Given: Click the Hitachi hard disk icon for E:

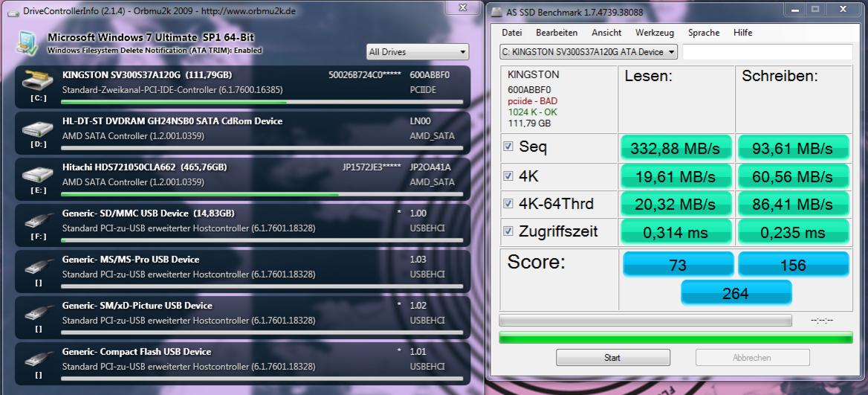Looking at the screenshot, I should [37, 175].
